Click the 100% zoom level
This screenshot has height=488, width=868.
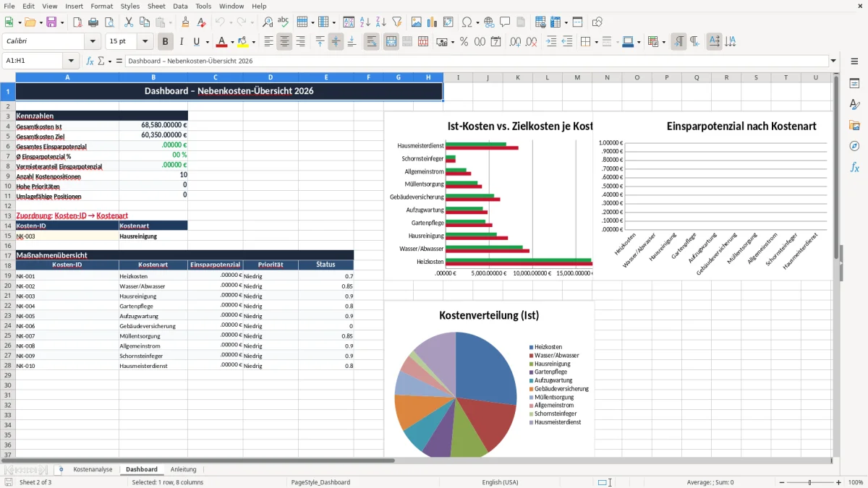point(856,482)
